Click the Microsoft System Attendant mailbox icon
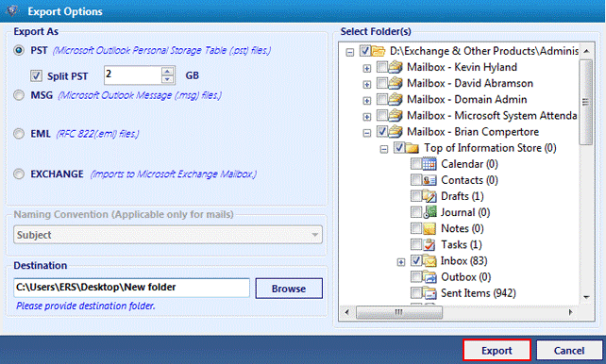Image resolution: width=606 pixels, height=364 pixels. click(396, 116)
